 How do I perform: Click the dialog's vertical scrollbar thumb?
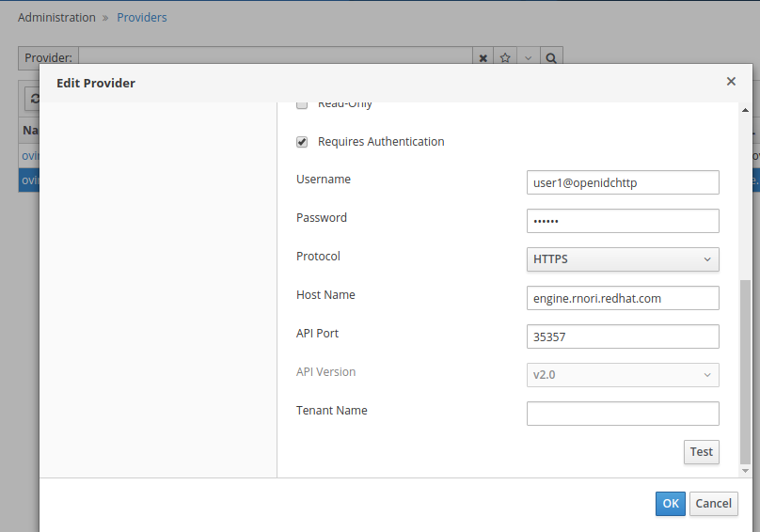[x=745, y=371]
